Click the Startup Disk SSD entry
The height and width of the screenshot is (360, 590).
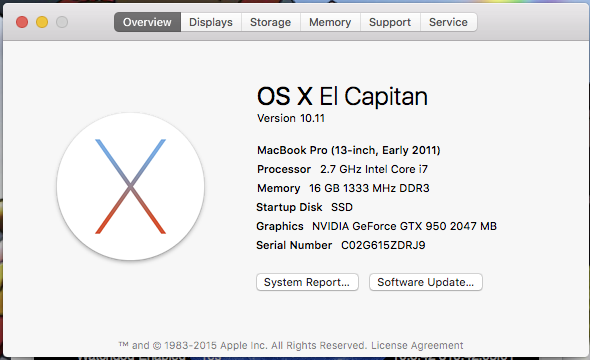click(x=304, y=207)
